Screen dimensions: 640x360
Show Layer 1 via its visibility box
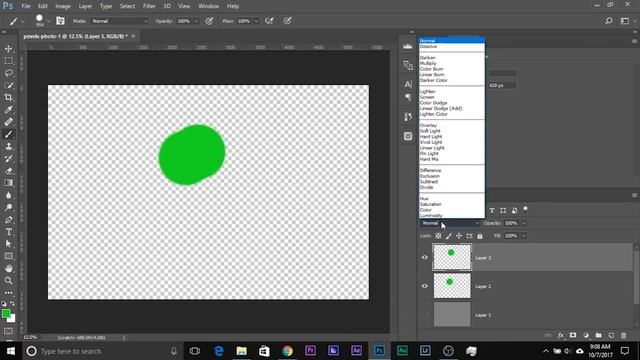pyautogui.click(x=425, y=315)
